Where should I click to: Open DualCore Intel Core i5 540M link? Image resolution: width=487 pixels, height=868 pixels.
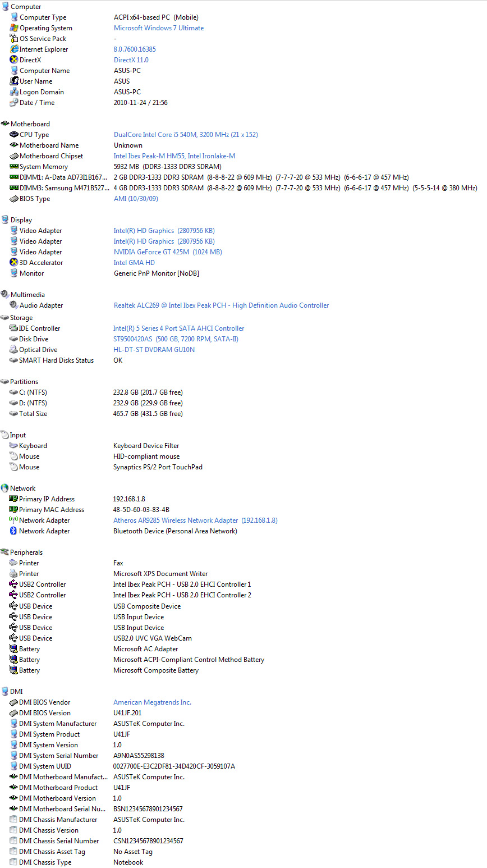pos(186,135)
